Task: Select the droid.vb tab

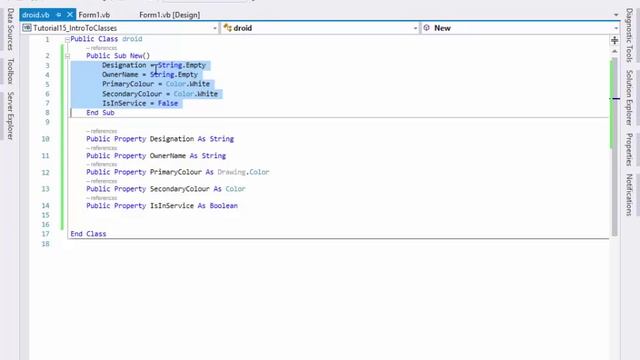Action: pyautogui.click(x=36, y=15)
